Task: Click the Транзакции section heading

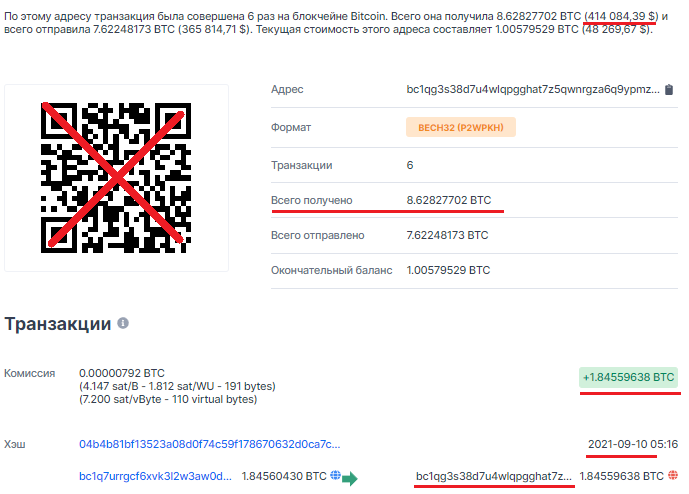Action: tap(58, 324)
